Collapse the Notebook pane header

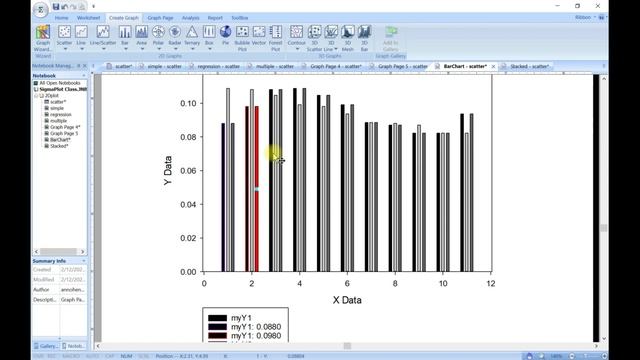click(x=84, y=76)
